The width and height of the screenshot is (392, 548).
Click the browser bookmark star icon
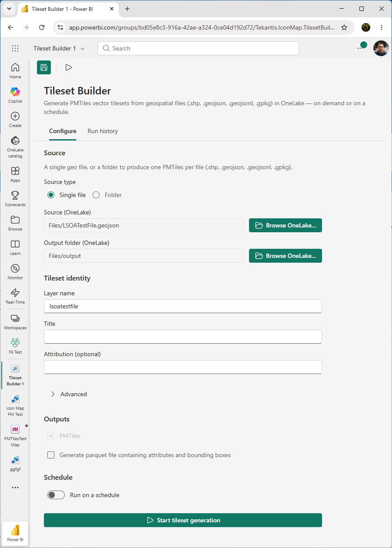(344, 27)
